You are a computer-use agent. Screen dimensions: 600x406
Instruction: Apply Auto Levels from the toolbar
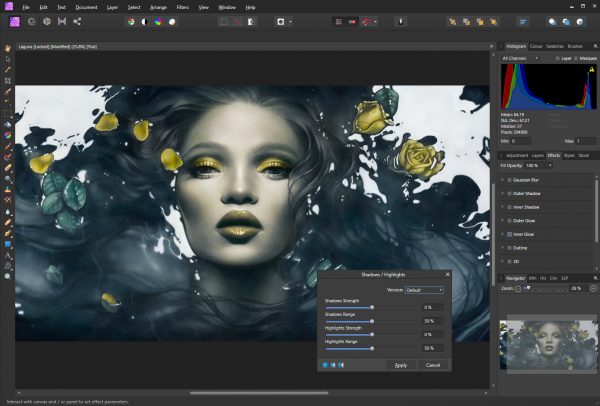tap(131, 22)
